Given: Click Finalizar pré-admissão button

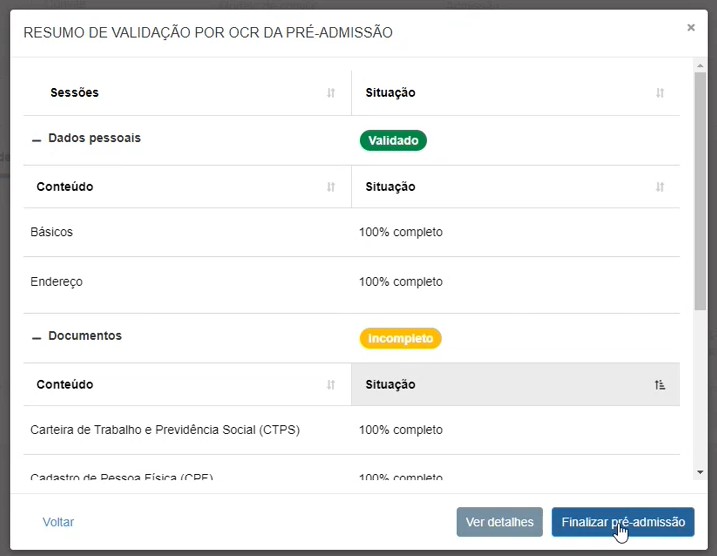Looking at the screenshot, I should (x=623, y=522).
